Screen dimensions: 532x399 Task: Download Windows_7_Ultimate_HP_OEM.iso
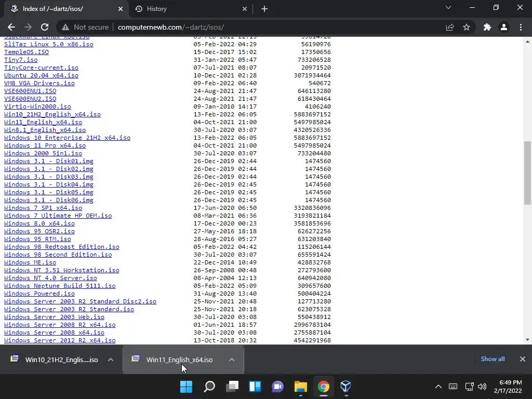(58, 216)
